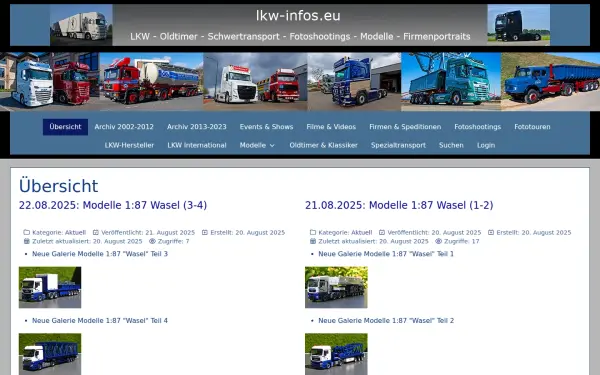This screenshot has height=375, width=600.
Task: Click the Teil 1 truck model thumbnail
Action: tap(336, 287)
